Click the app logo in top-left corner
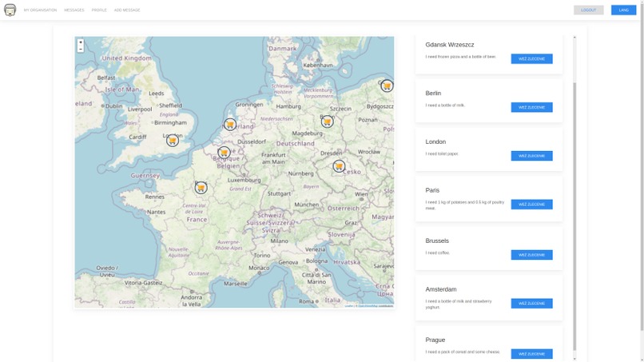Viewport: 644px width, 362px height. coord(10,10)
